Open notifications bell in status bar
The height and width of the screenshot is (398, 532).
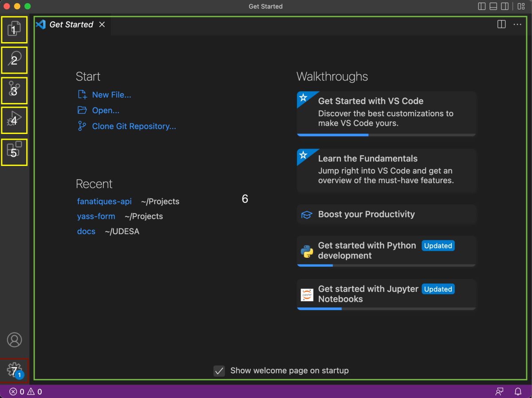click(518, 392)
